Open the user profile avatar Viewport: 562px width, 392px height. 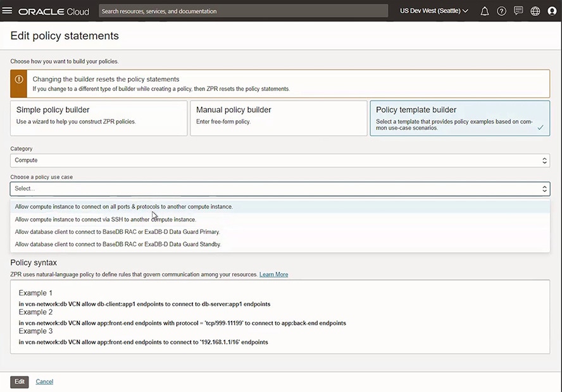coord(552,11)
